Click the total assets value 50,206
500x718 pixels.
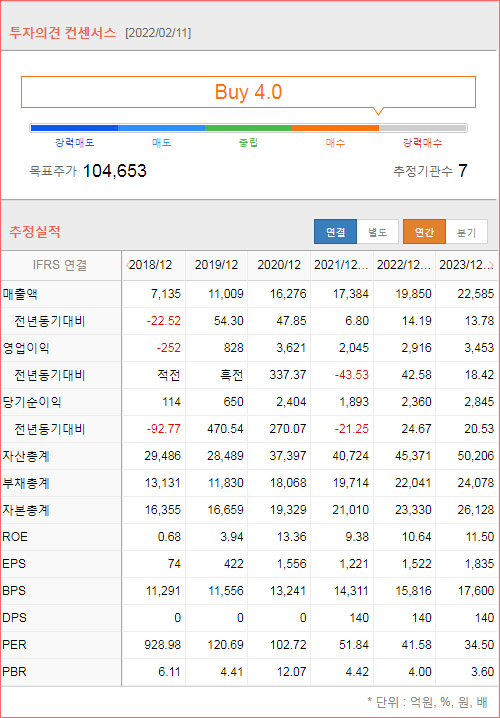[x=476, y=456]
